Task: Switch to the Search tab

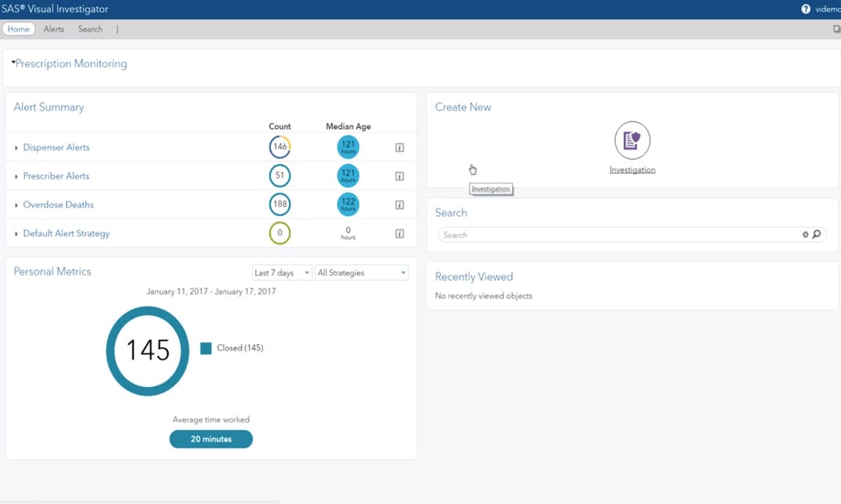Action: pos(90,29)
